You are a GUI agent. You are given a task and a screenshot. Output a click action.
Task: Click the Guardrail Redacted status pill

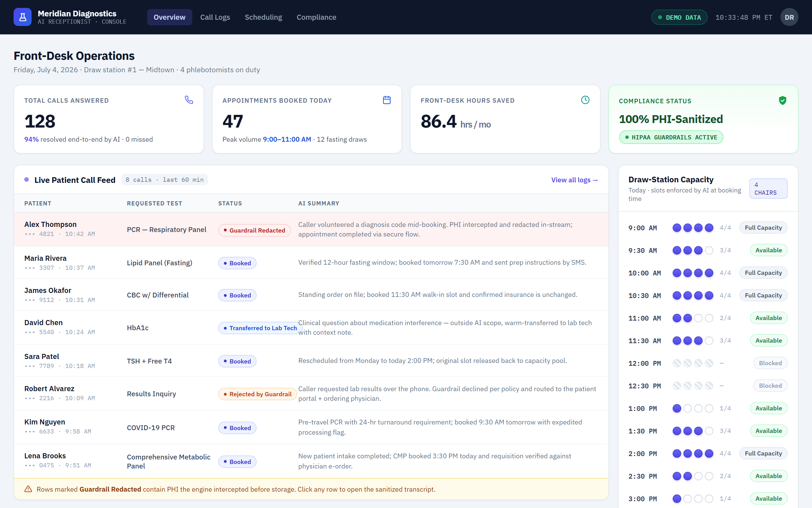pos(254,231)
